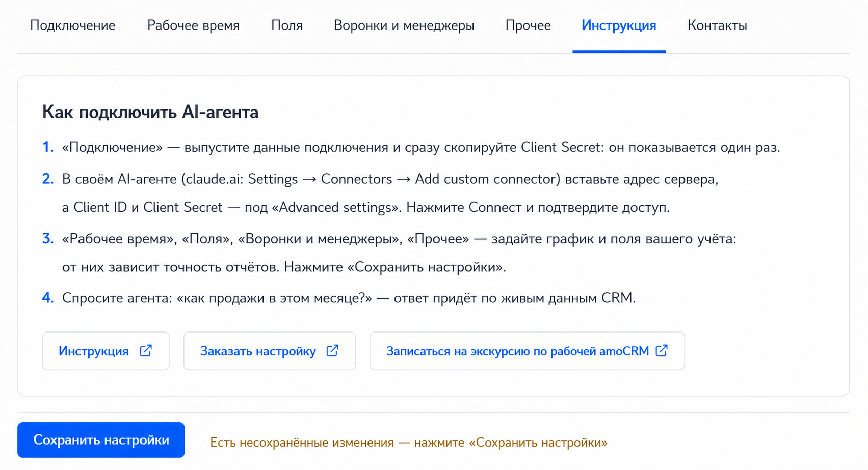Click the external-link icon in Заказать настройку

tap(332, 351)
